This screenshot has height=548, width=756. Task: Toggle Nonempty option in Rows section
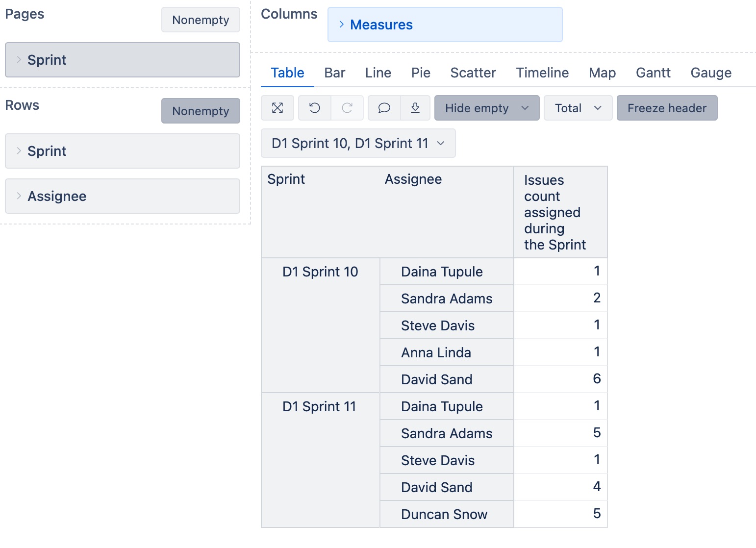click(x=201, y=111)
